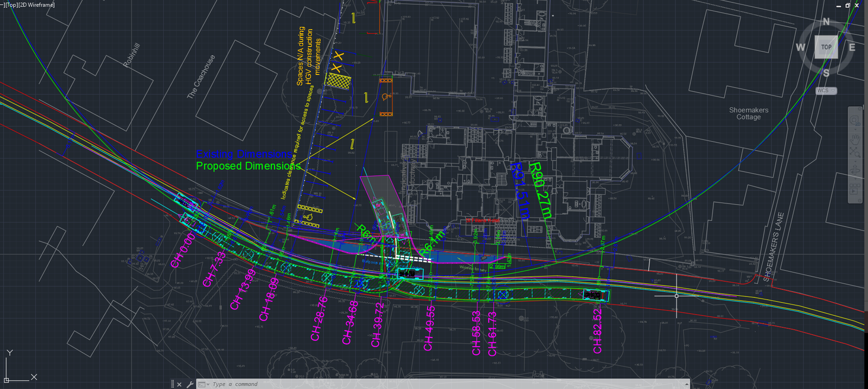
Task: Close the command line window
Action: [180, 384]
